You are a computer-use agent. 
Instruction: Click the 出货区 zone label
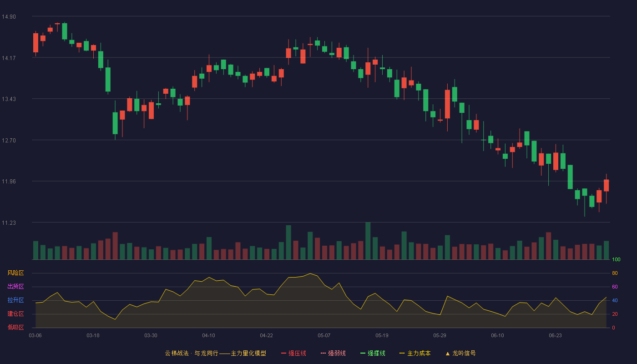(x=15, y=287)
